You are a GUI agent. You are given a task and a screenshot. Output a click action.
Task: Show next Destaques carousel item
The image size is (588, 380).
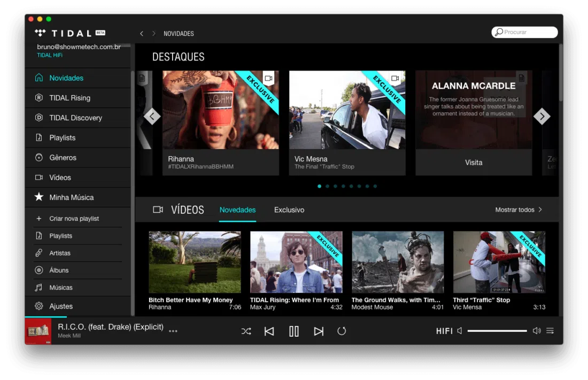click(x=542, y=117)
